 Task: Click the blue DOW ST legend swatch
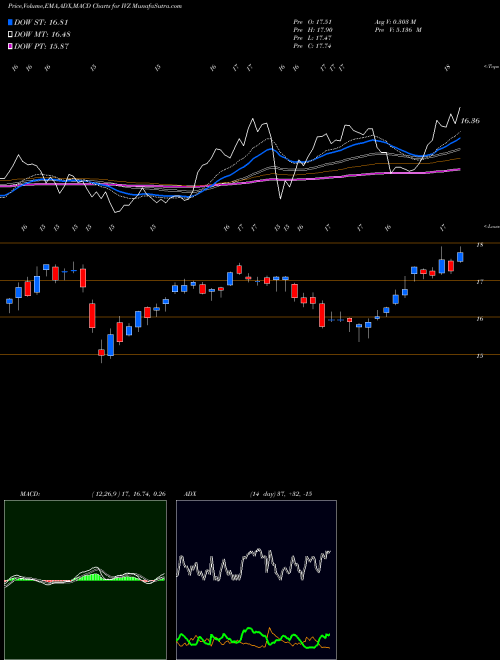(10, 22)
